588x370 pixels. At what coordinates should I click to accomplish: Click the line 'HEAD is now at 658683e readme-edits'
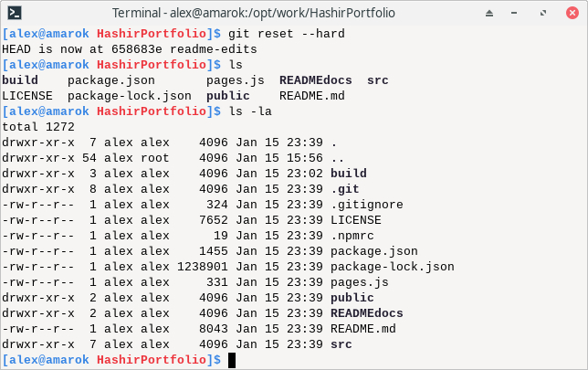click(130, 49)
